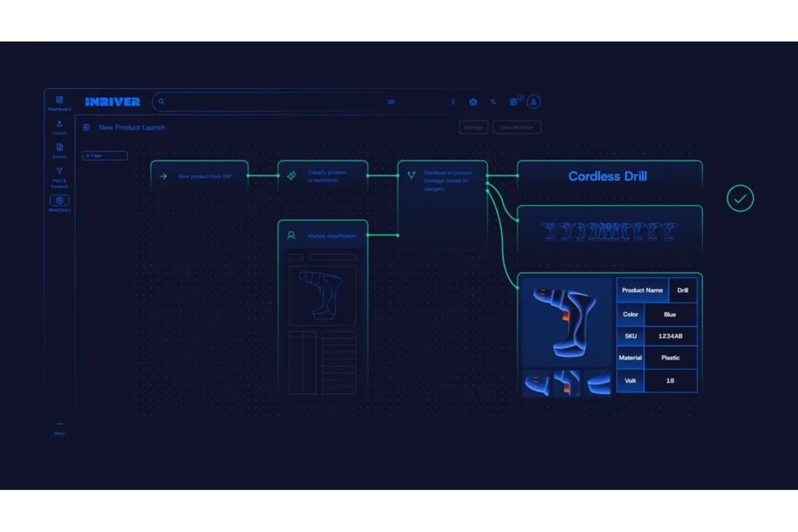
Task: Click the magnifier icon in the search bar
Action: coord(161,101)
